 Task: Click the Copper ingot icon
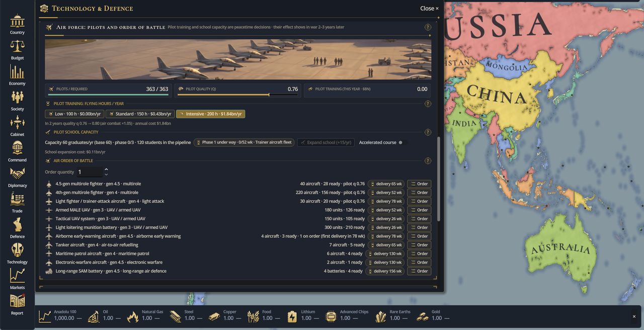(214, 316)
